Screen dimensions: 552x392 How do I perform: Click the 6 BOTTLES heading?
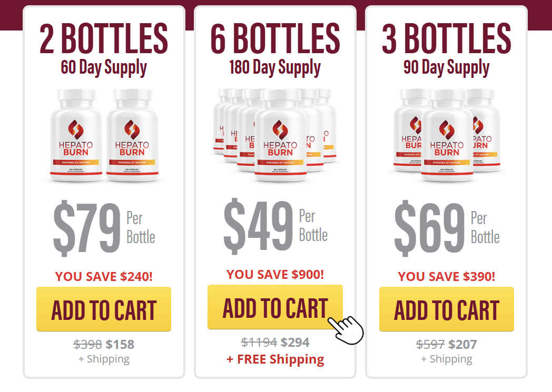(x=275, y=38)
